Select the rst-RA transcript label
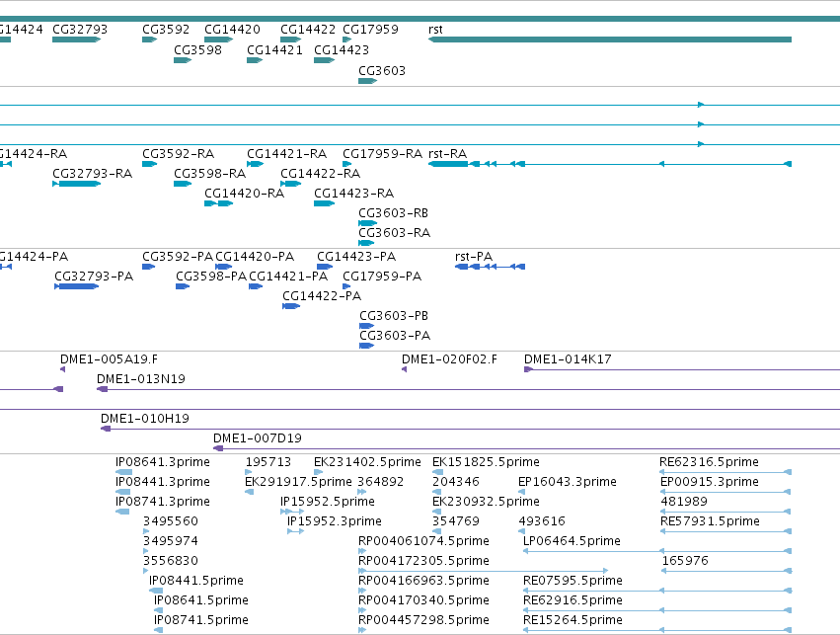Image resolution: width=840 pixels, height=635 pixels. pos(448,154)
